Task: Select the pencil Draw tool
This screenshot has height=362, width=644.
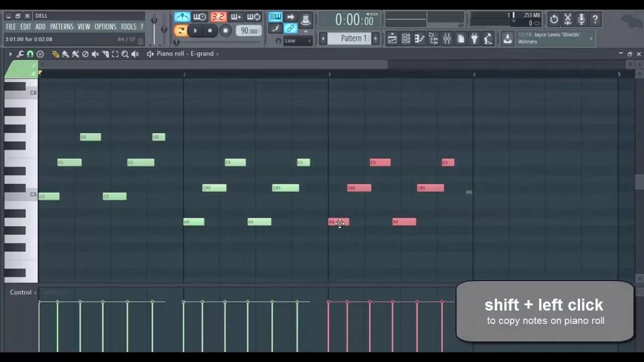Action: (56, 54)
